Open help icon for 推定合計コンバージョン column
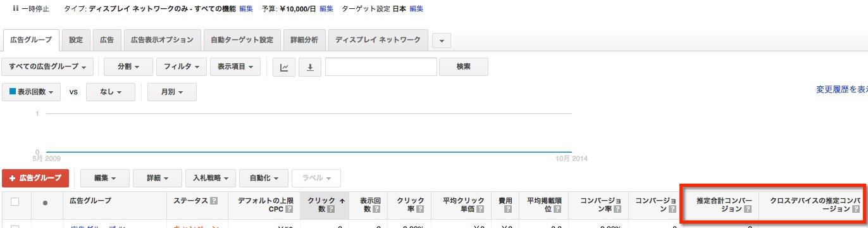This screenshot has width=868, height=228. click(748, 209)
